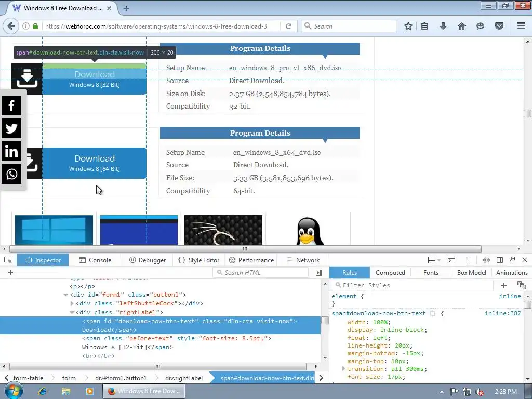Select div.rightLabel breadcrumb
The width and height of the screenshot is (532, 399).
(184, 378)
